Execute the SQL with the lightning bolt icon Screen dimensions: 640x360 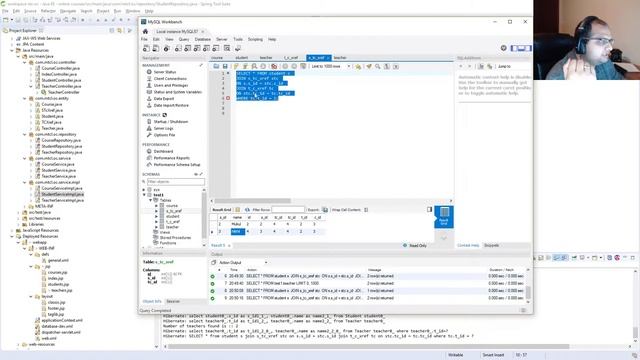coord(236,66)
